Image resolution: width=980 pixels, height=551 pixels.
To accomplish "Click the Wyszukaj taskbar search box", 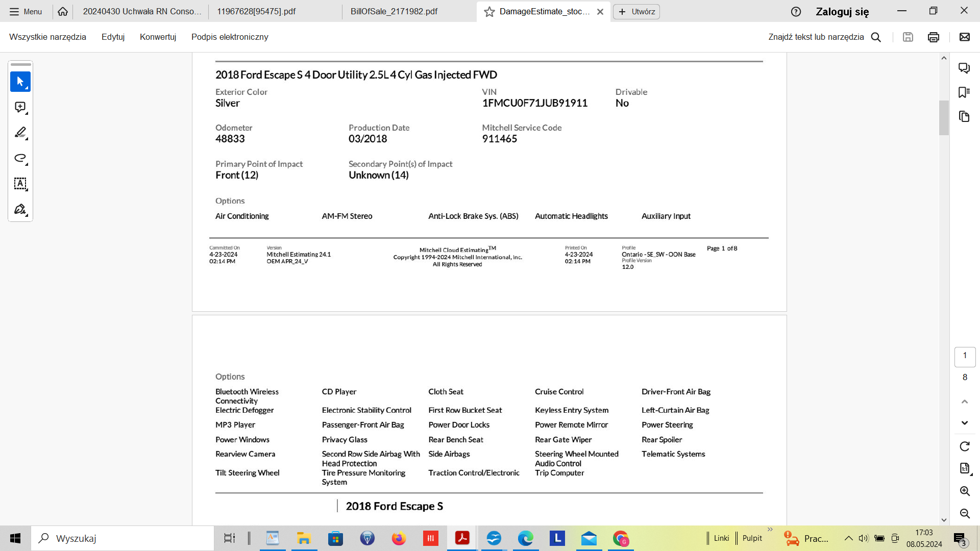I will click(x=122, y=538).
